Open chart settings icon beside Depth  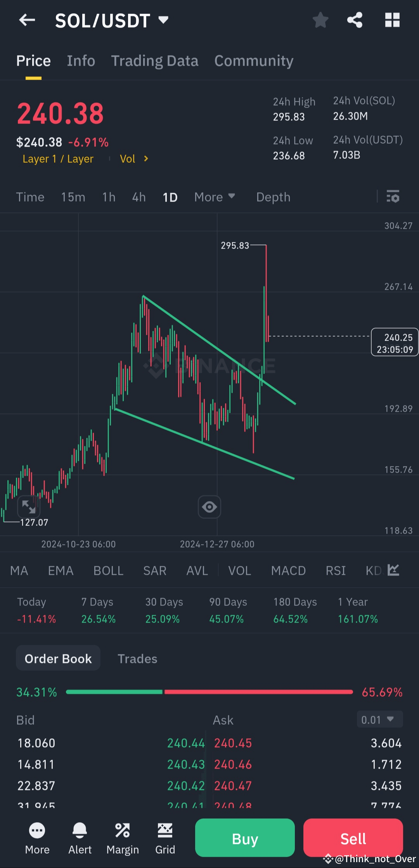[393, 197]
